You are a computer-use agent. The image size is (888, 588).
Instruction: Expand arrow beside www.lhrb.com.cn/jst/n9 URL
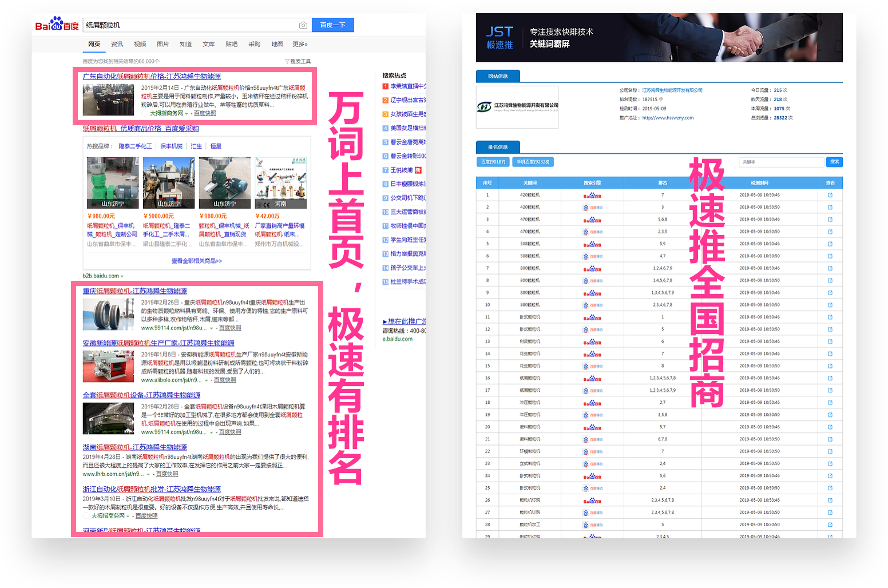148,474
